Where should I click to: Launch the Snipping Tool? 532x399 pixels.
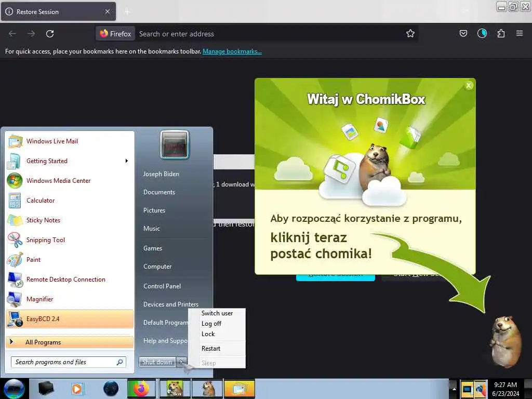click(70, 240)
